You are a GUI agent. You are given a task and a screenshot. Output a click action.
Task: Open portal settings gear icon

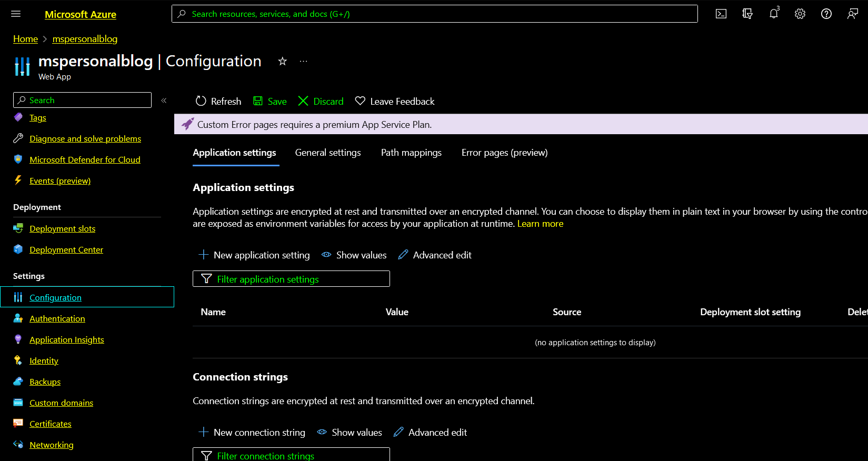coord(800,14)
